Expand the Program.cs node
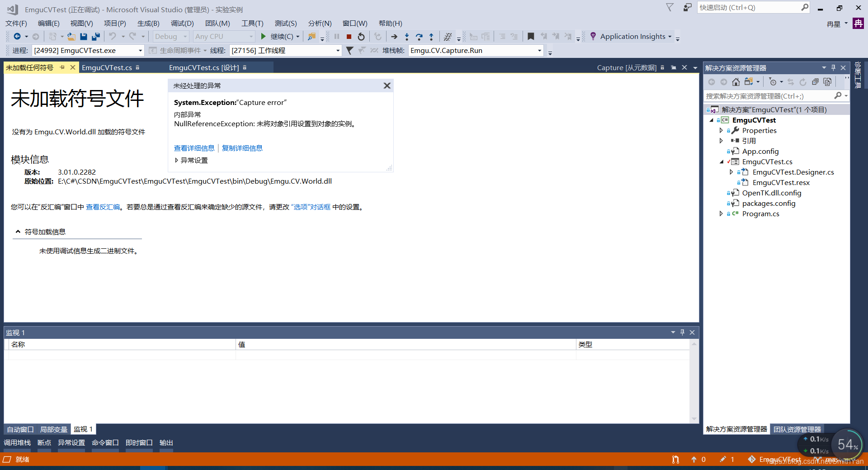 click(x=721, y=214)
